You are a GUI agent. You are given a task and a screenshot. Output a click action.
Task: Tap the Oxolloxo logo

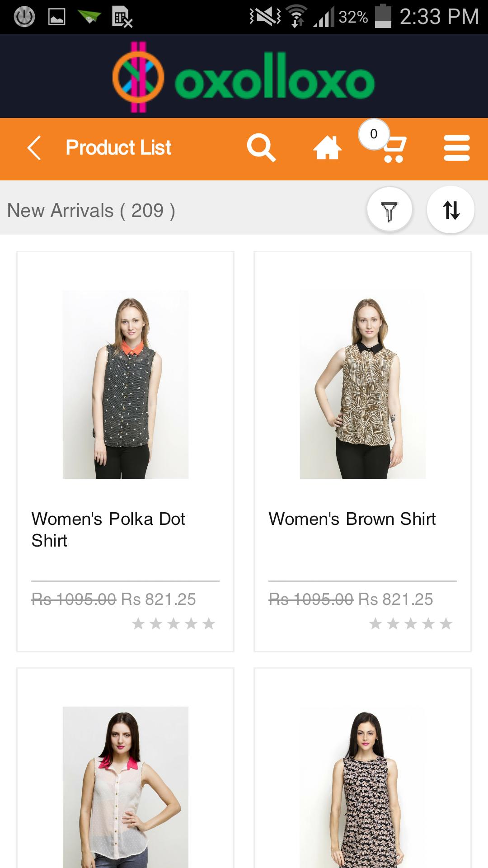(244, 77)
